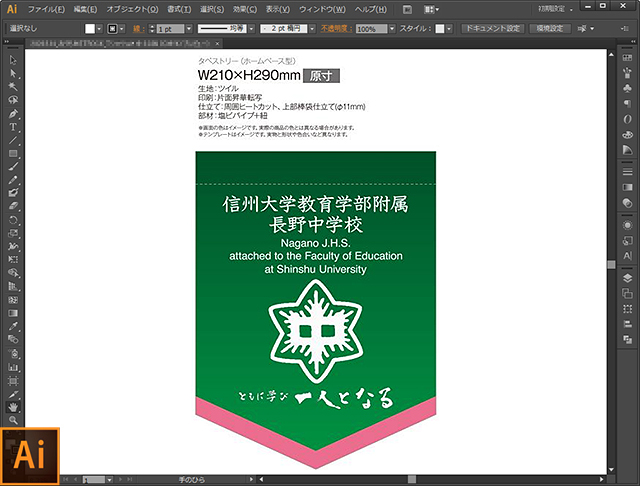Select the Artboard tool

(x=13, y=381)
